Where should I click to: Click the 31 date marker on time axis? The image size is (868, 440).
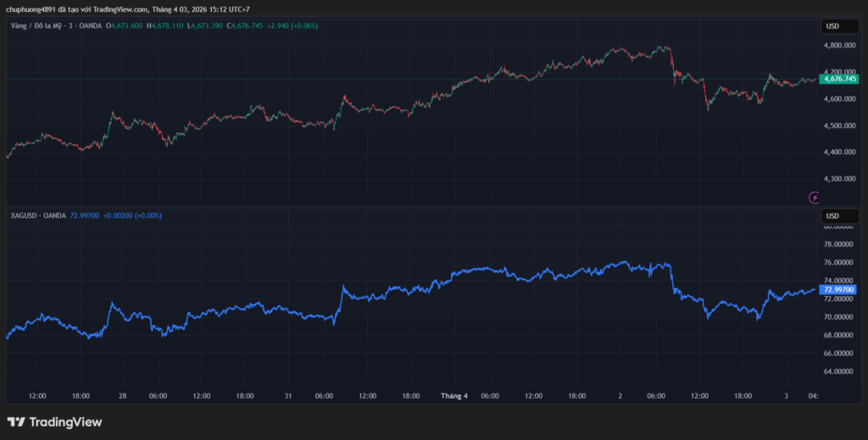(x=288, y=396)
